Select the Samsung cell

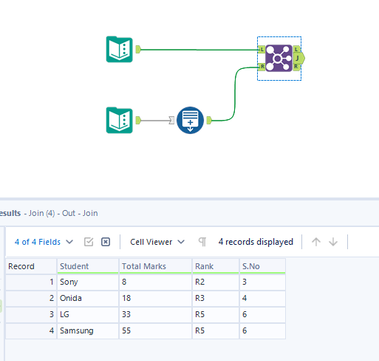coord(88,331)
